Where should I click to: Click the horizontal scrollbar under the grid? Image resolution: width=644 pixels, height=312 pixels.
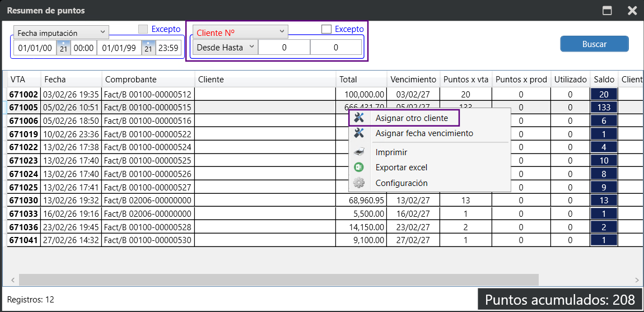[x=278, y=280]
